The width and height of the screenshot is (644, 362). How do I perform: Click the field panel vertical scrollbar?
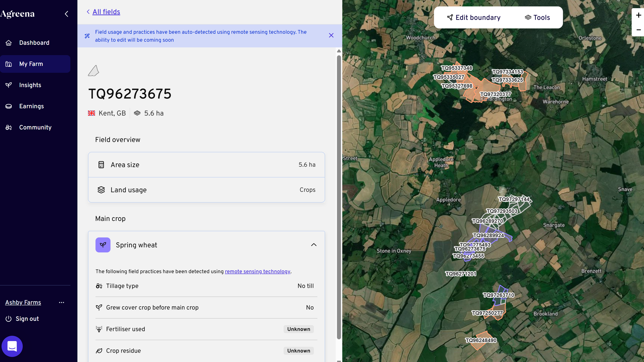339,197
